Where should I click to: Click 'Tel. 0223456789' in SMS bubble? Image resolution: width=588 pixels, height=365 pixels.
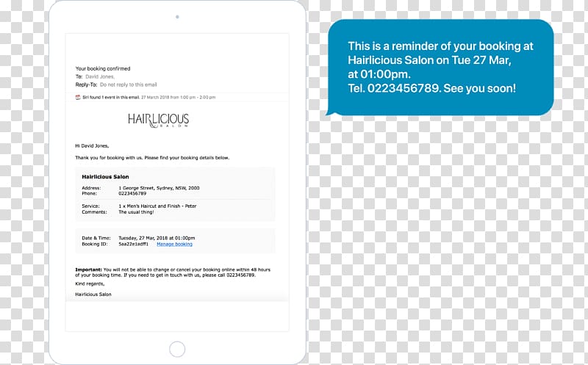pos(394,88)
